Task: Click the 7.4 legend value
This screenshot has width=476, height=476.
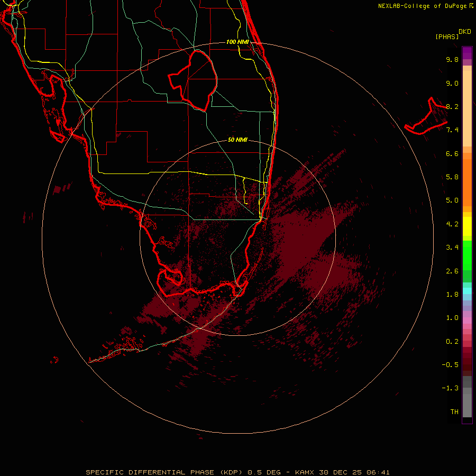Action: pos(452,130)
